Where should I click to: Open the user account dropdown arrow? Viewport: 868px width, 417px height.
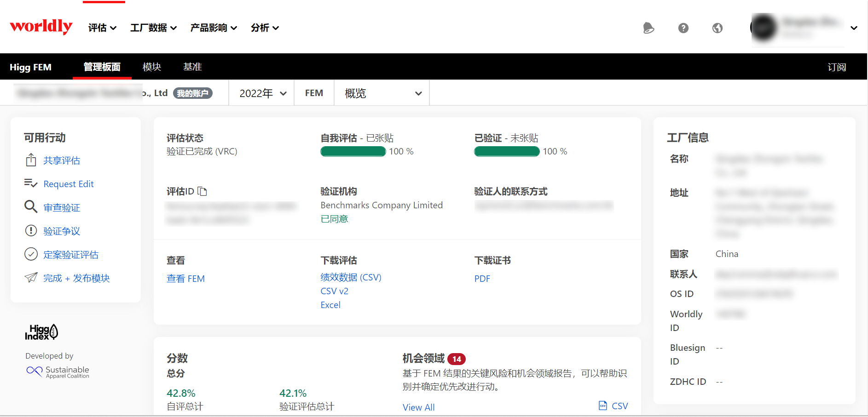854,28
